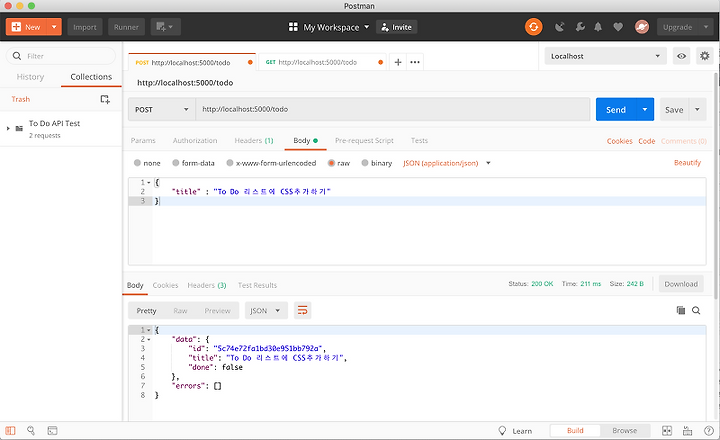
Task: Click the To Do API Test folder icon
Action: point(19,128)
